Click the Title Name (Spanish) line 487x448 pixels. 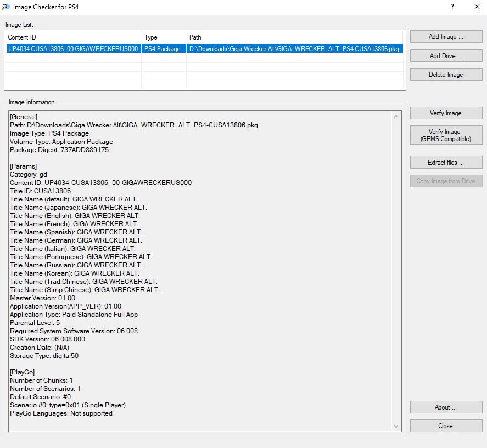[x=76, y=232]
